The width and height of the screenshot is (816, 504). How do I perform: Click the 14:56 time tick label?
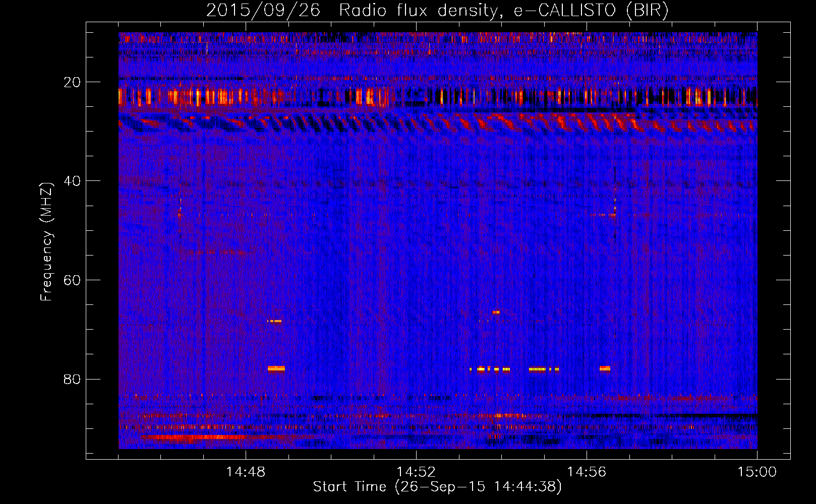tap(587, 472)
